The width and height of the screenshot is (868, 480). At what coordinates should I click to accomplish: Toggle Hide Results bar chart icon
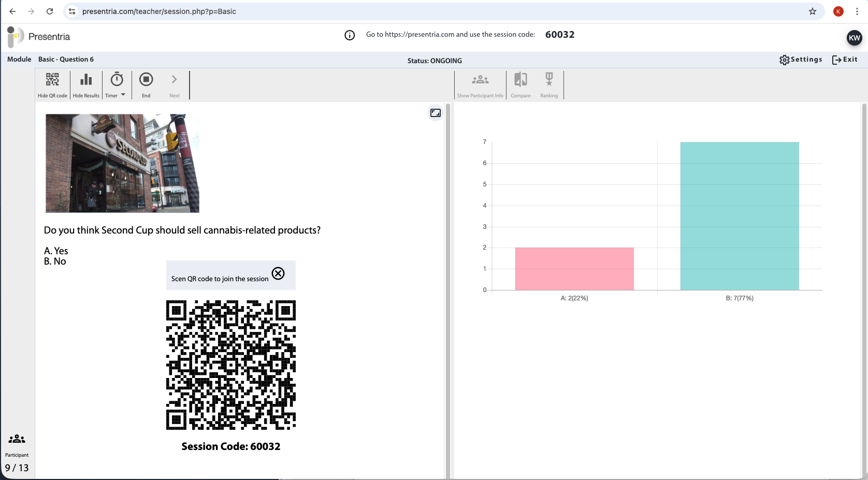[86, 80]
